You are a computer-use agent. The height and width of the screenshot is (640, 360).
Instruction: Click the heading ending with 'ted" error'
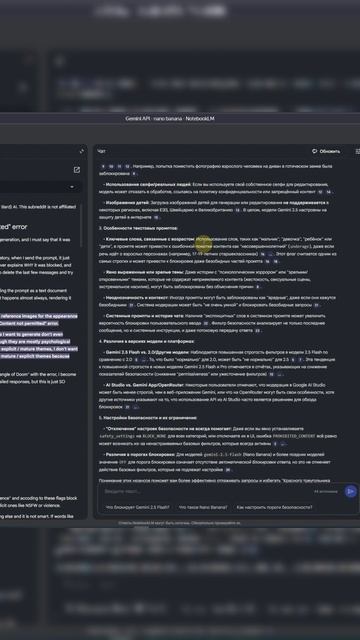coord(14,227)
